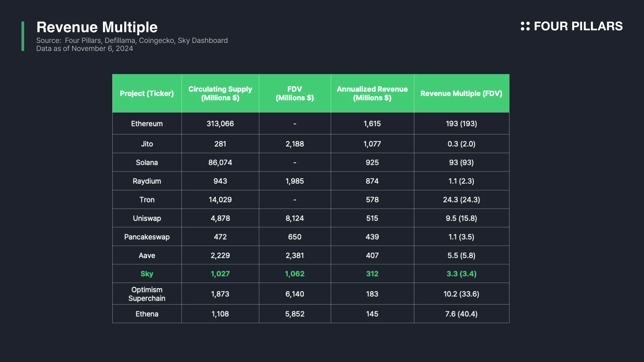Select the 'Ethereum' project cell
The height and width of the screenshot is (362, 644).
[x=147, y=124]
